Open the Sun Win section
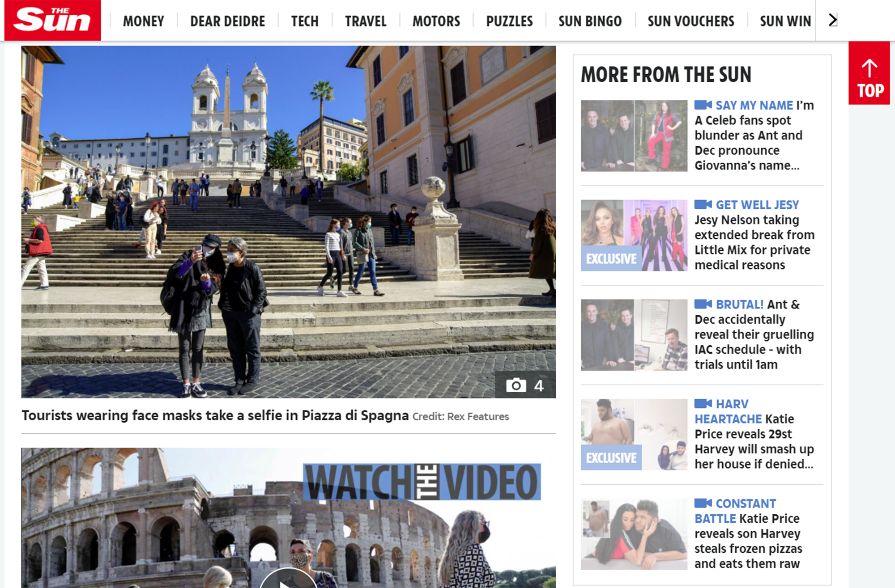This screenshot has width=895, height=588. [x=785, y=21]
